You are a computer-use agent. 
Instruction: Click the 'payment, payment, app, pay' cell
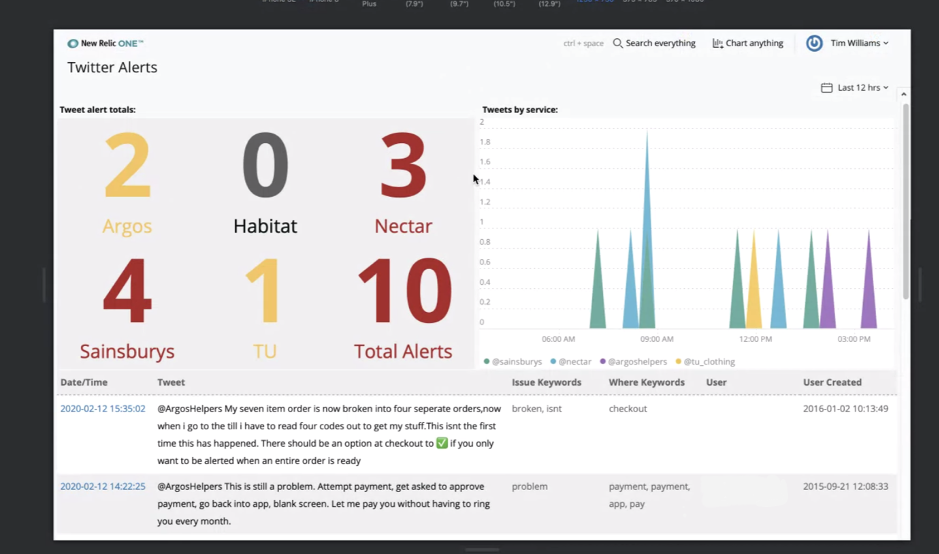(x=649, y=495)
